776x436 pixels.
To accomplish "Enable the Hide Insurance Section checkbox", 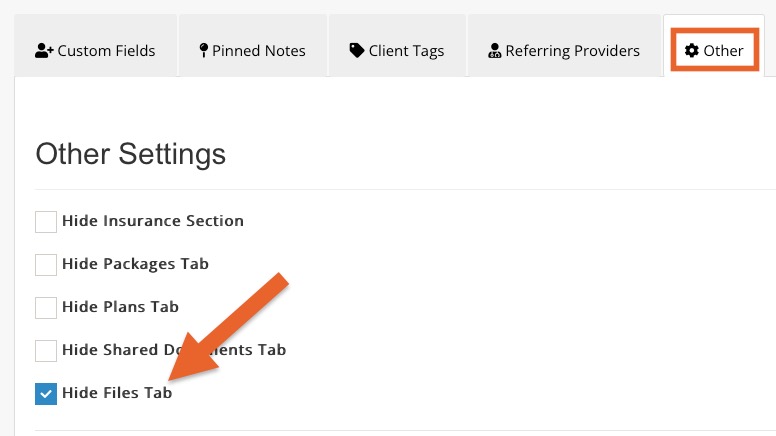I will (x=46, y=222).
